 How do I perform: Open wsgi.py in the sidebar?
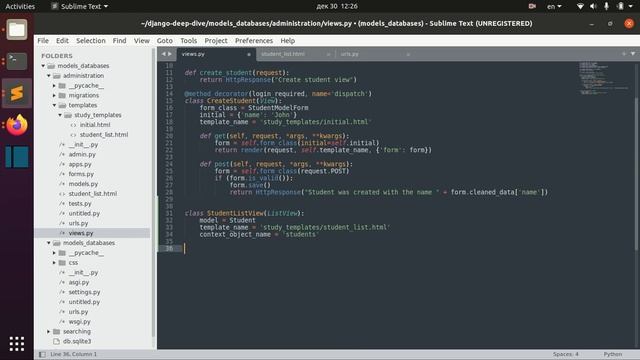(x=79, y=322)
